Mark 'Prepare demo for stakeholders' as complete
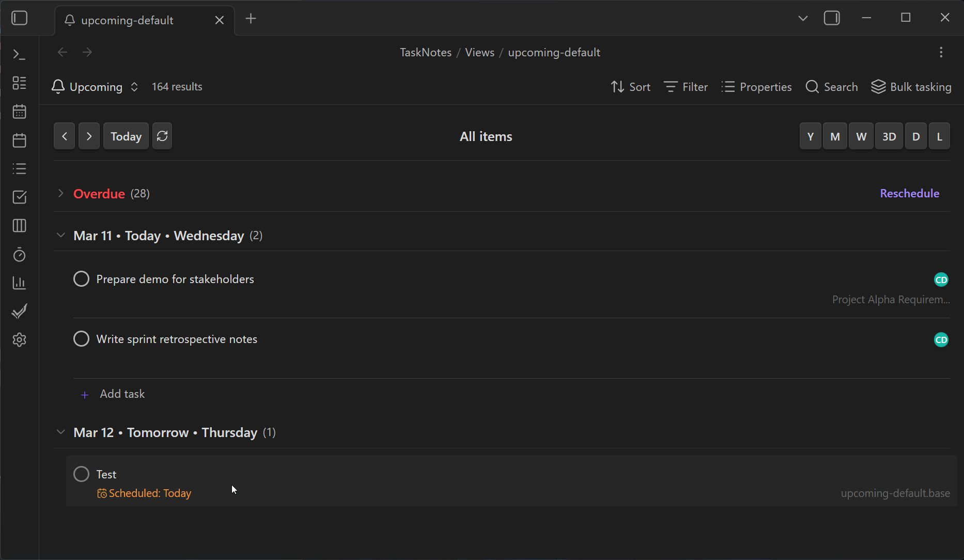 click(x=81, y=279)
